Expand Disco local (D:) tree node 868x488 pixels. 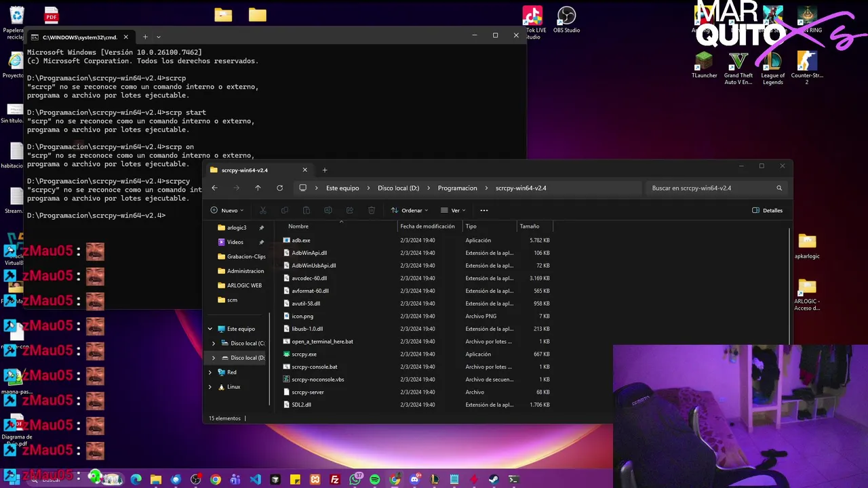click(x=214, y=357)
